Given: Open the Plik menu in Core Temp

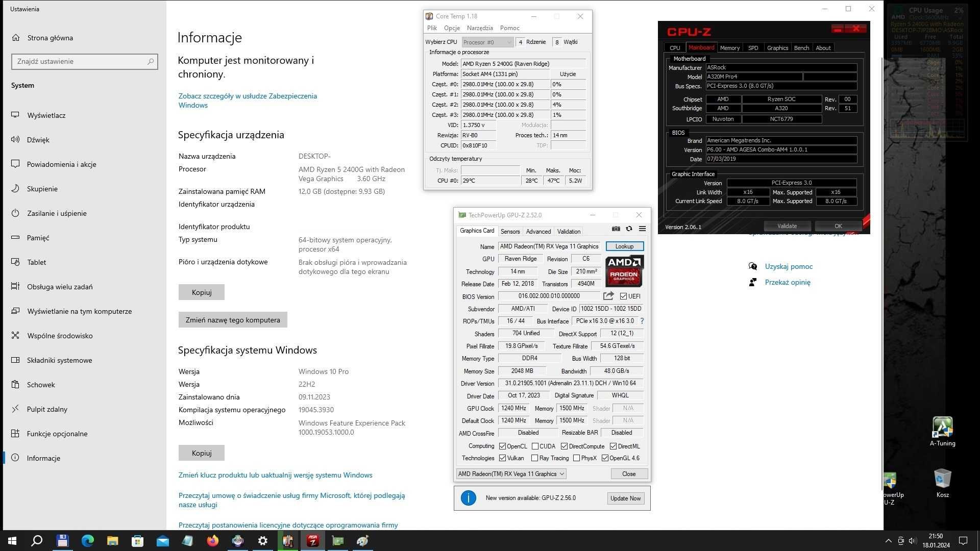Looking at the screenshot, I should click(x=432, y=28).
